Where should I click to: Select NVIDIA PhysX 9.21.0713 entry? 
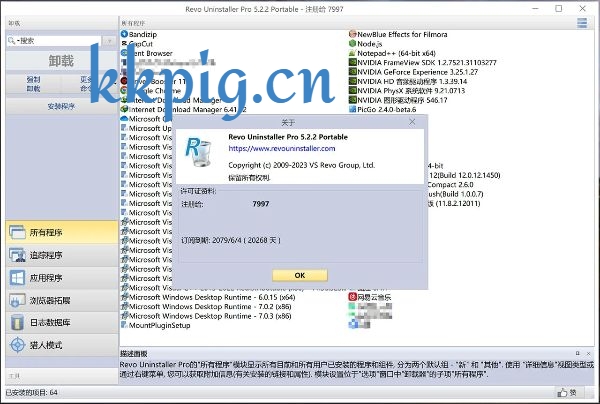[407, 91]
